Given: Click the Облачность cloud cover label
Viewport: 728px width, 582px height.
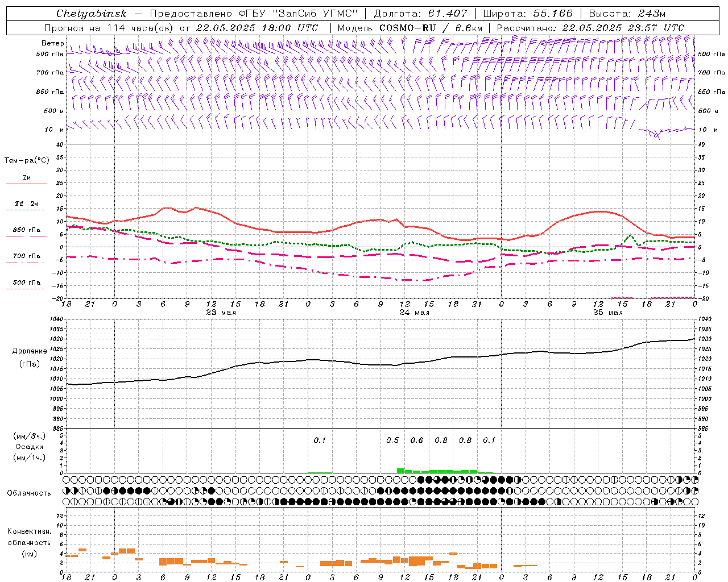Looking at the screenshot, I should click(29, 493).
